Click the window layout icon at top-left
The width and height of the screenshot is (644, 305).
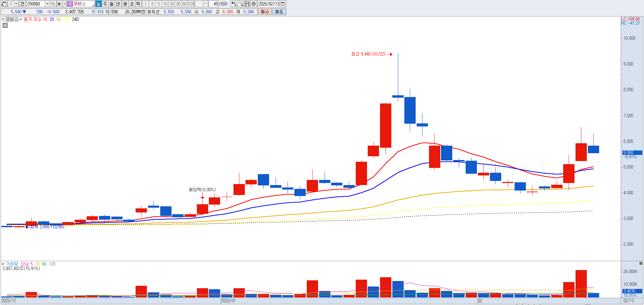(4, 4)
